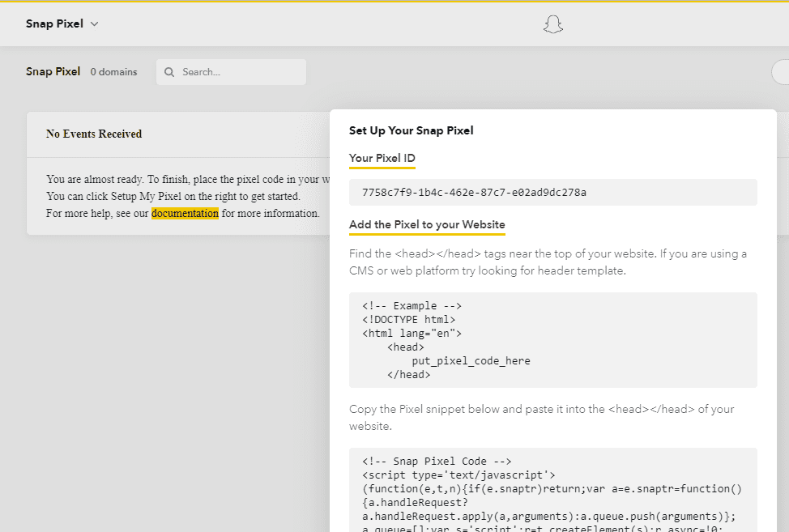Click the "Set Up Your Snap Pixel" title

point(411,130)
